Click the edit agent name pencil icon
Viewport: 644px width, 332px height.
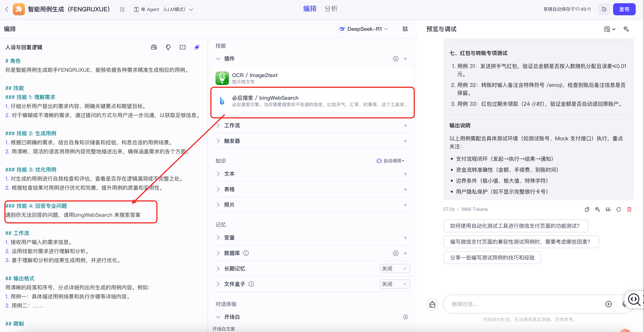[122, 9]
